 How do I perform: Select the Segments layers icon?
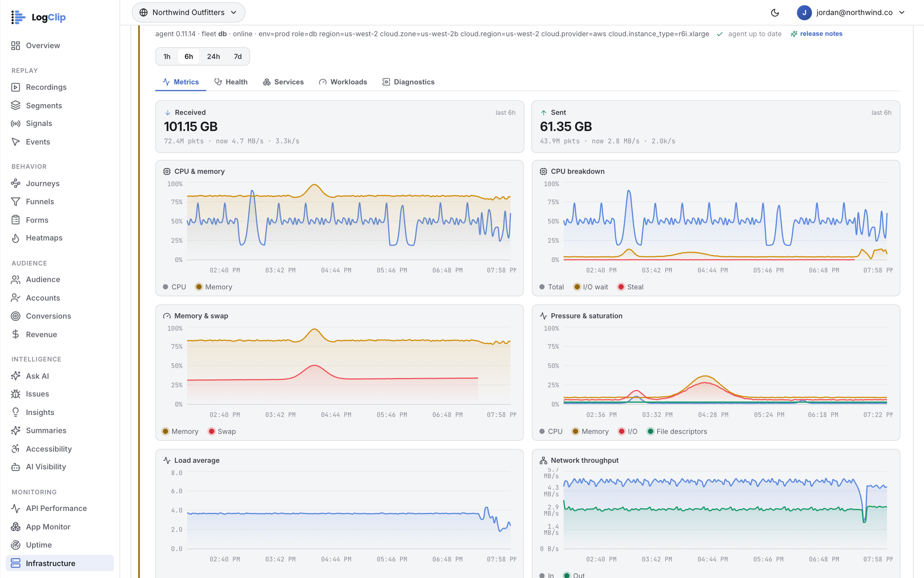[15, 106]
